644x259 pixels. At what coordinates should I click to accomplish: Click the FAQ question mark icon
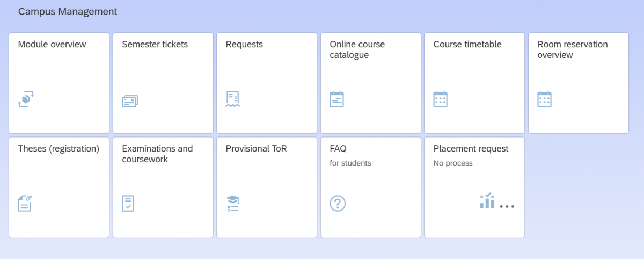338,204
